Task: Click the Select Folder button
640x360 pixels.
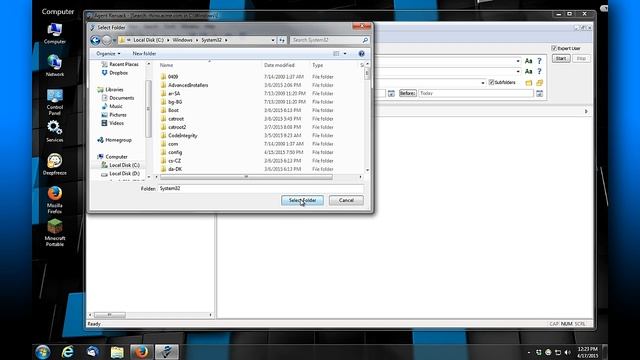Action: point(302,200)
